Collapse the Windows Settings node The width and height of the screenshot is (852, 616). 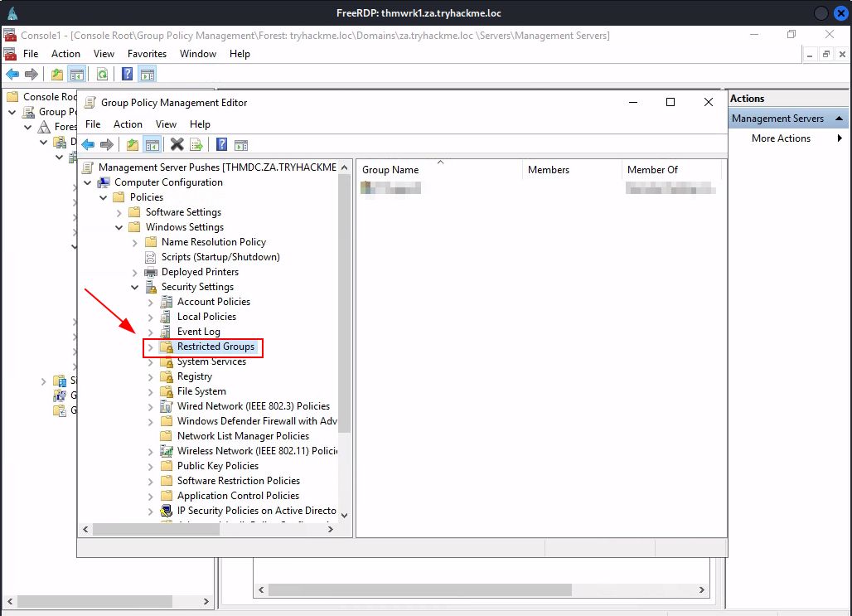coord(119,227)
